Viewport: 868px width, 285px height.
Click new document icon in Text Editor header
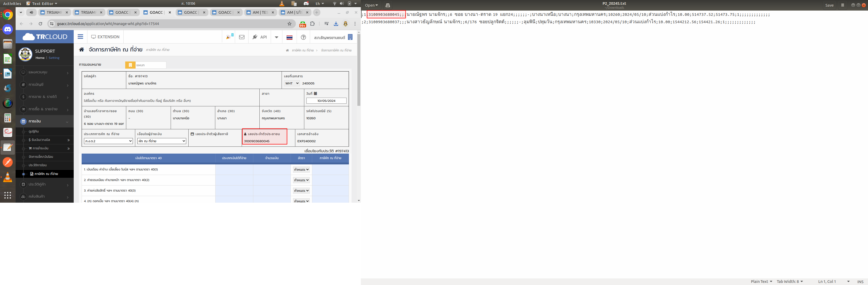click(388, 5)
